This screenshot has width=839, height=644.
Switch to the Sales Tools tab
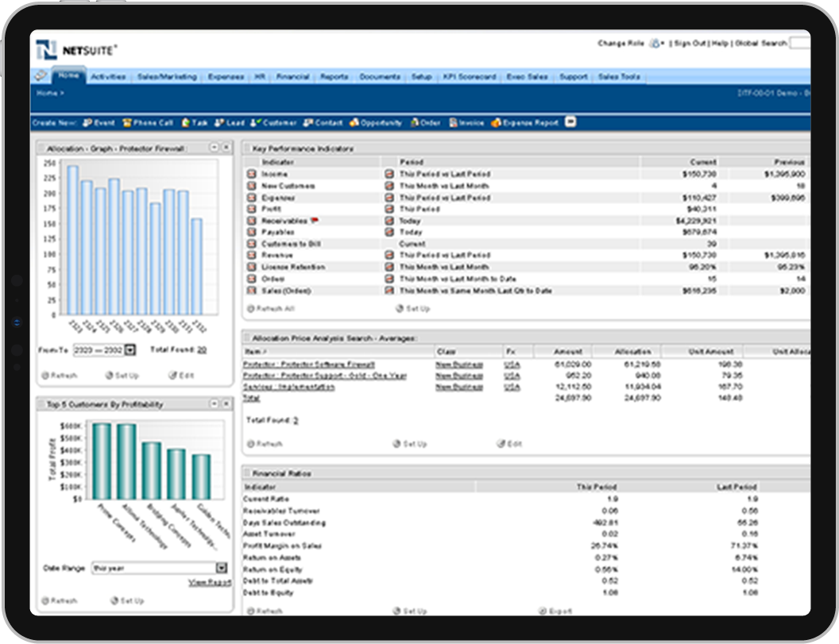[x=619, y=76]
